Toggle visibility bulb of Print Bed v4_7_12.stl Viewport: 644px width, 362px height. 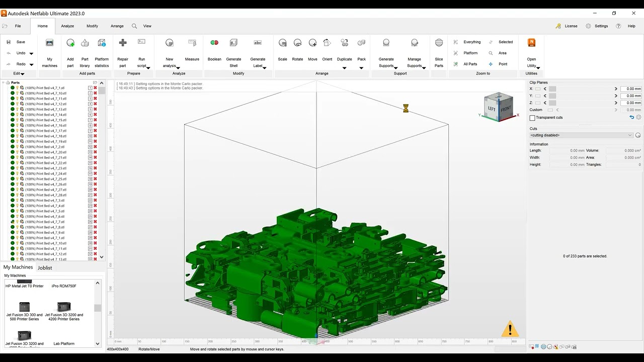tap(17, 104)
